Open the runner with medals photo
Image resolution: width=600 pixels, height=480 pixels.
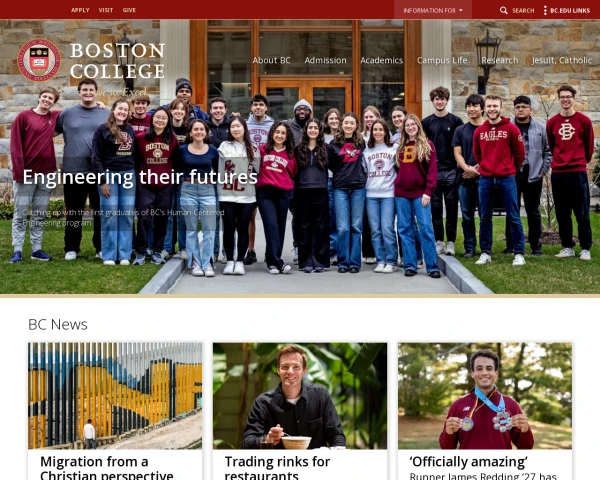coord(485,396)
